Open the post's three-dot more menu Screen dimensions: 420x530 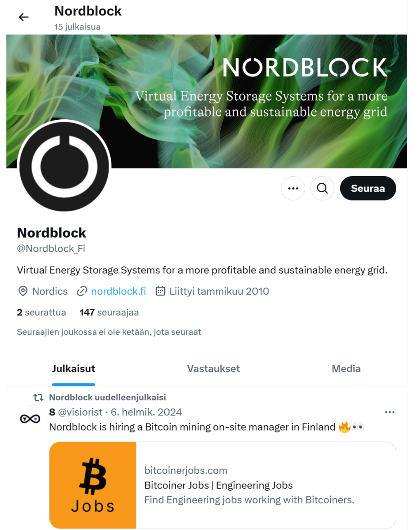(x=390, y=413)
